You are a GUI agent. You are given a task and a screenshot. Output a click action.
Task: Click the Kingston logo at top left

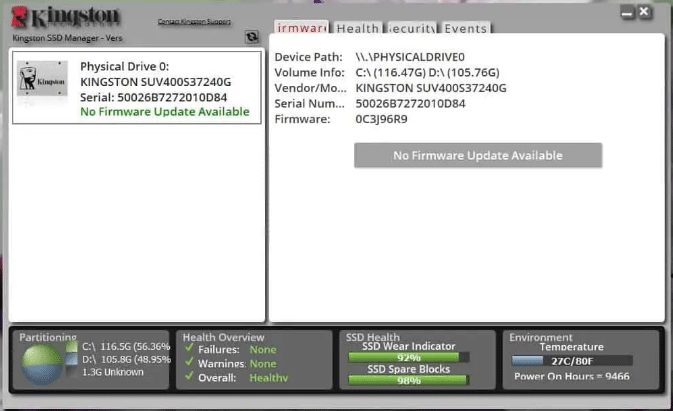pos(66,17)
